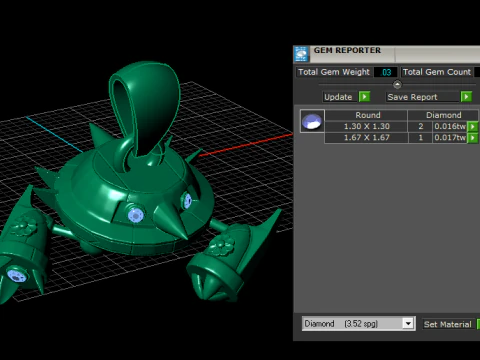
Task: Click the Set Material button
Action: (x=448, y=324)
